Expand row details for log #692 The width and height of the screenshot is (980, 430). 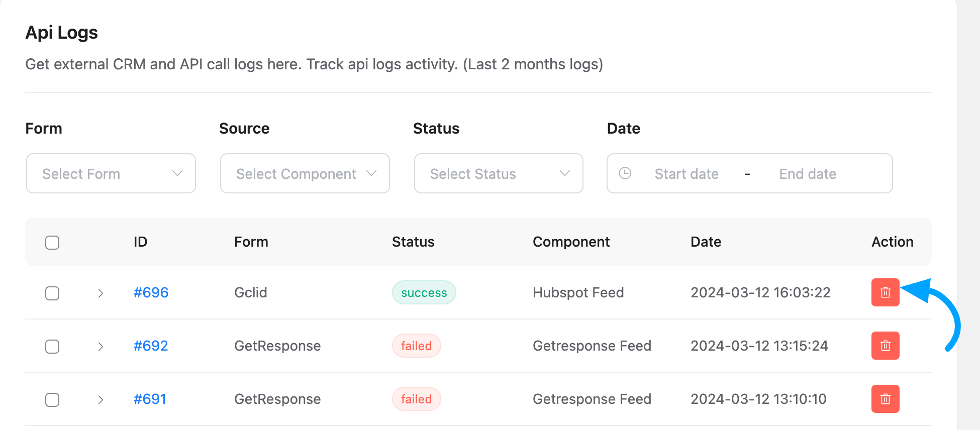(x=101, y=347)
